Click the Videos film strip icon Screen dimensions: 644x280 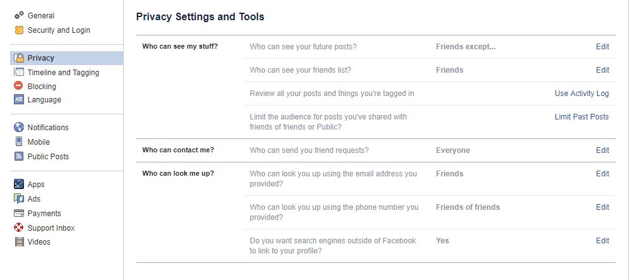point(19,242)
